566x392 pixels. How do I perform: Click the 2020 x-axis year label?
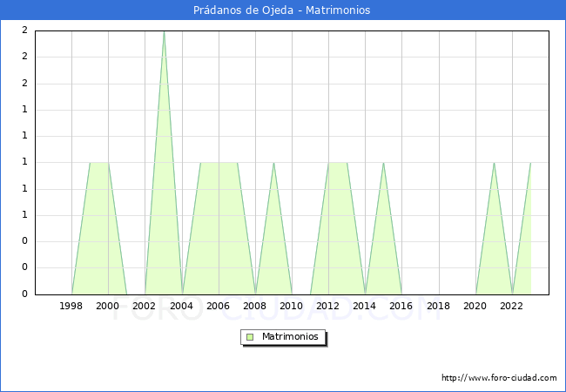point(475,306)
